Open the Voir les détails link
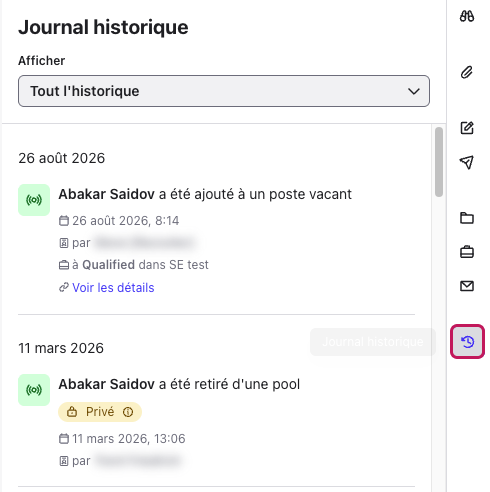 pos(113,288)
